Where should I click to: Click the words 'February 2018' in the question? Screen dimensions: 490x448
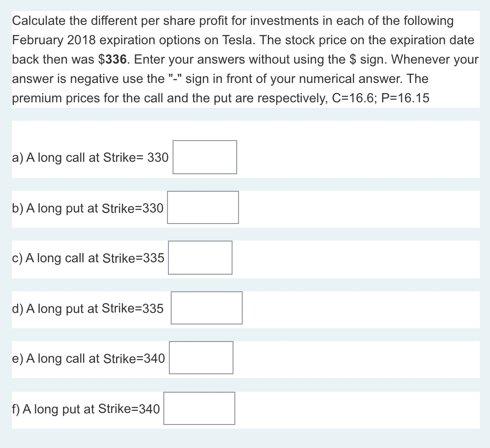point(54,40)
